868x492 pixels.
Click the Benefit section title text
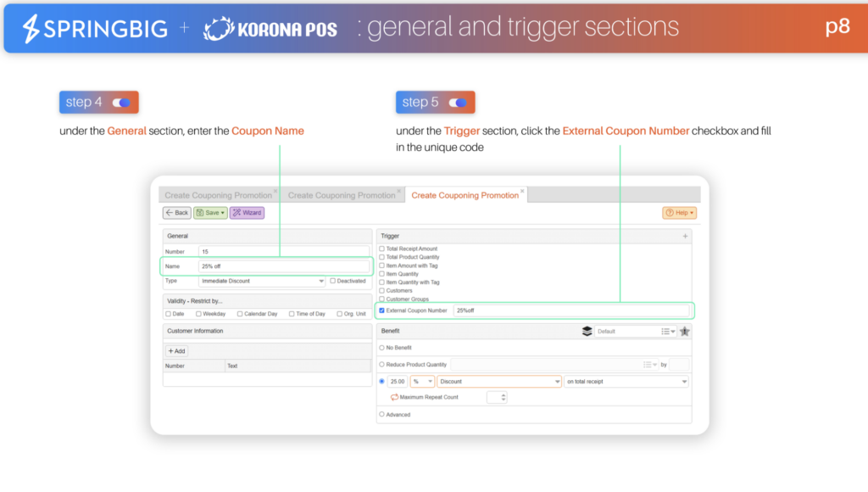(390, 331)
